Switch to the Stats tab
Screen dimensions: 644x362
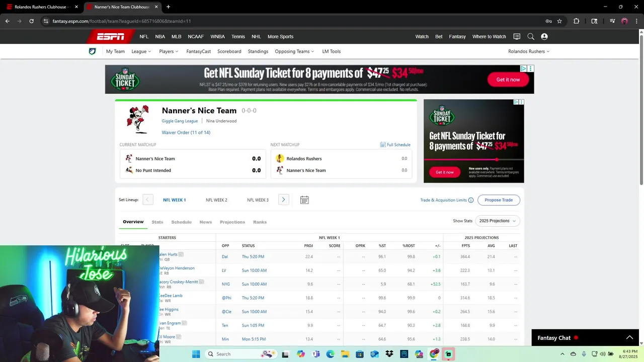157,222
